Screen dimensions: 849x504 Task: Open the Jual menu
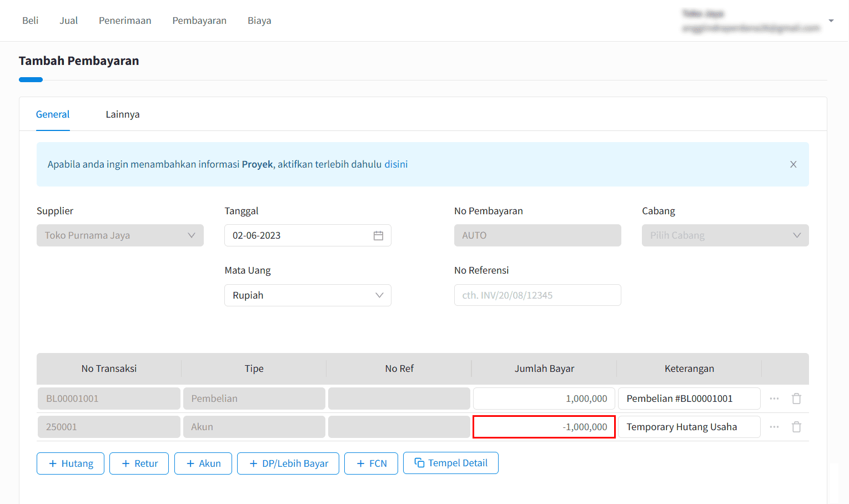[69, 21]
